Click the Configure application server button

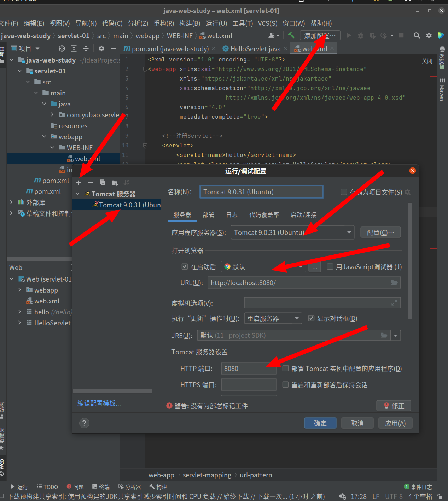pos(380,232)
